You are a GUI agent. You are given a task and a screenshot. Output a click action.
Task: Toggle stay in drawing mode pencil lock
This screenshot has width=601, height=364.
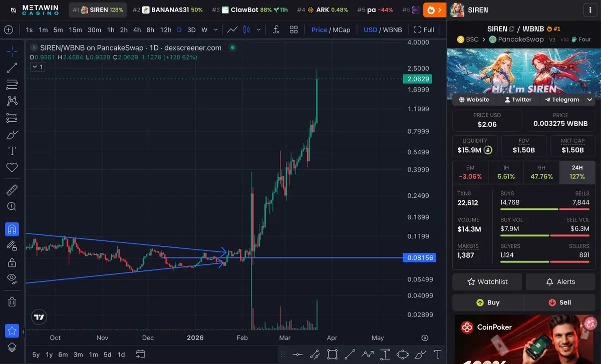coord(12,245)
